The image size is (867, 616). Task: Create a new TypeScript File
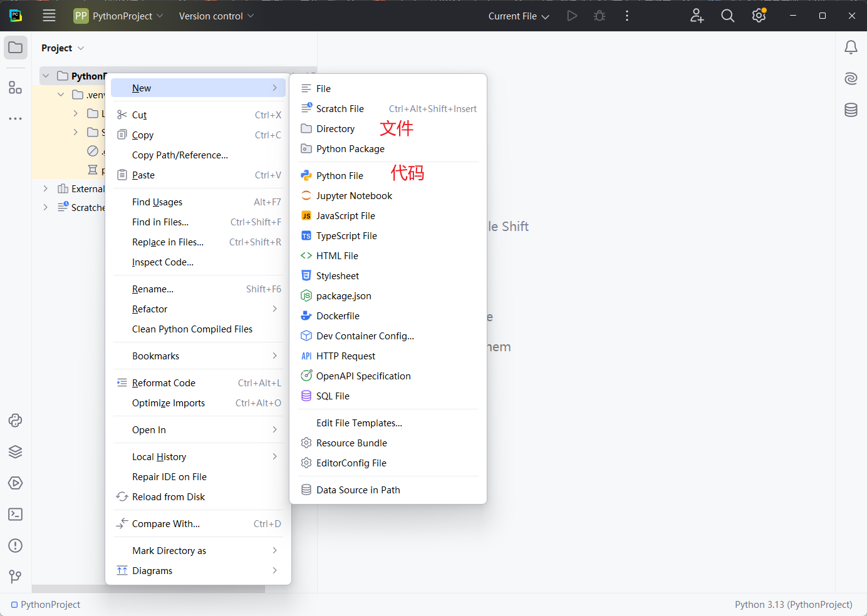(x=388, y=236)
